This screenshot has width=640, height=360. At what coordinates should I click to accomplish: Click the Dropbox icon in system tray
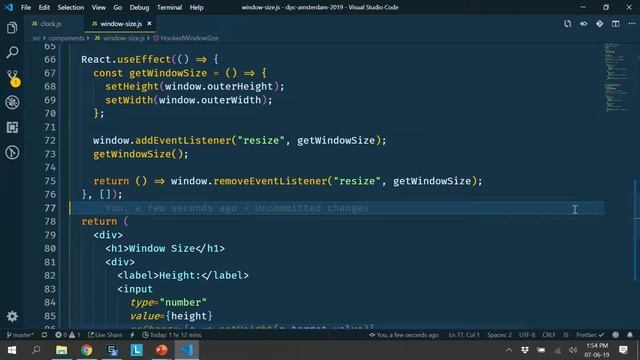coord(525,350)
